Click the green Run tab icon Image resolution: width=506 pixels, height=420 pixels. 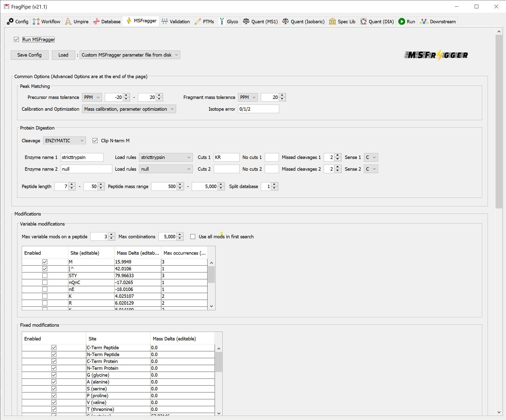tap(401, 21)
